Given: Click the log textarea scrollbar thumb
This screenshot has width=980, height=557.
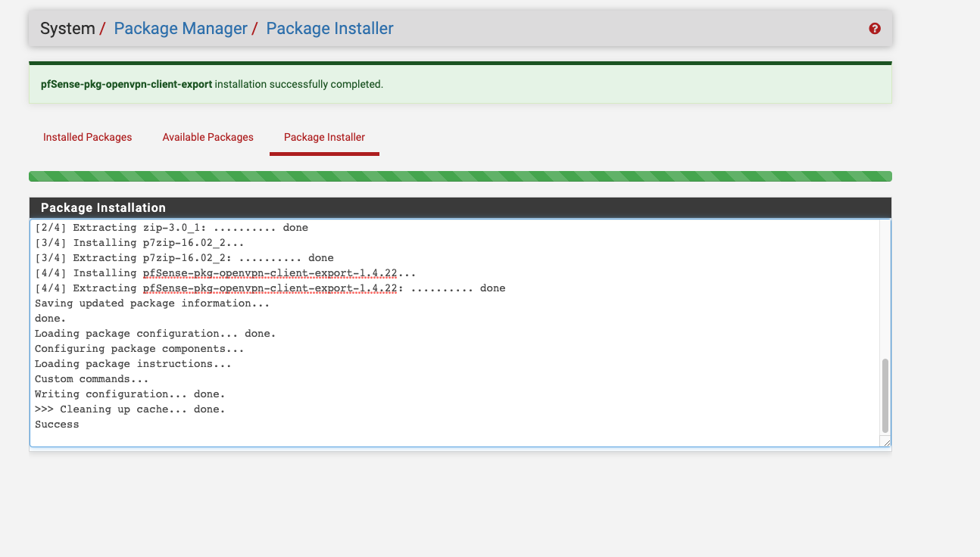Looking at the screenshot, I should [885, 396].
